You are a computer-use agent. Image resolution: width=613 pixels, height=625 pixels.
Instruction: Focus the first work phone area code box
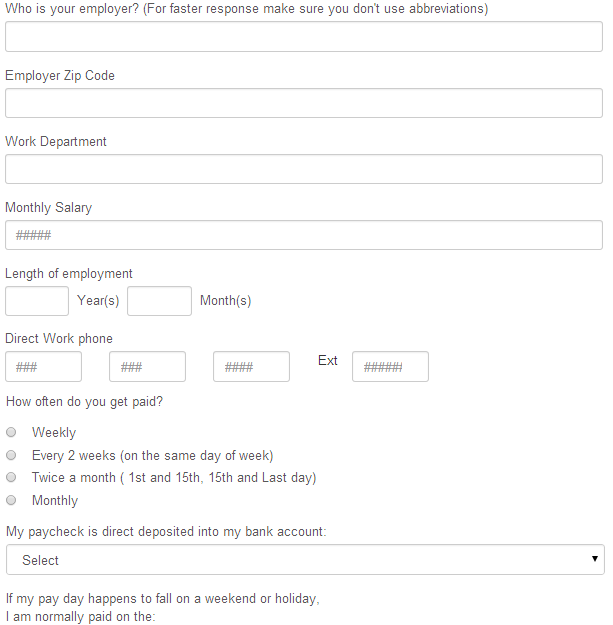[43, 367]
